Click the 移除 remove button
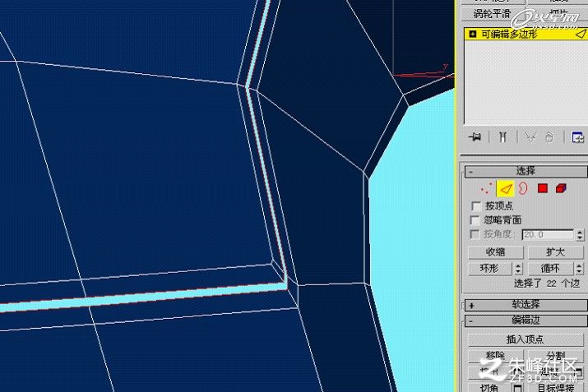The image size is (588, 392). pos(495,355)
